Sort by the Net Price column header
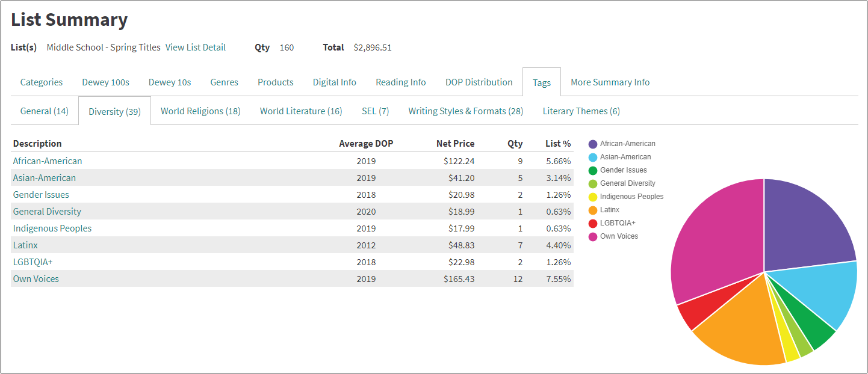The image size is (868, 374). [x=455, y=144]
